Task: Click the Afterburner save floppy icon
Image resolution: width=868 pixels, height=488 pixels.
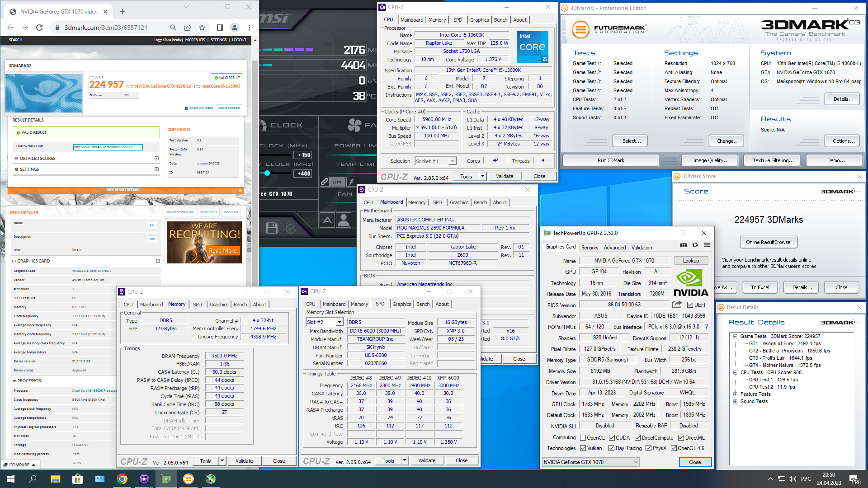Action: pyautogui.click(x=272, y=228)
